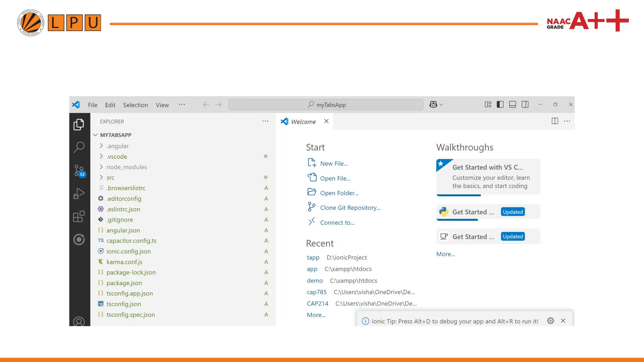The image size is (644, 362).
Task: Expand the src folder
Action: click(110, 178)
